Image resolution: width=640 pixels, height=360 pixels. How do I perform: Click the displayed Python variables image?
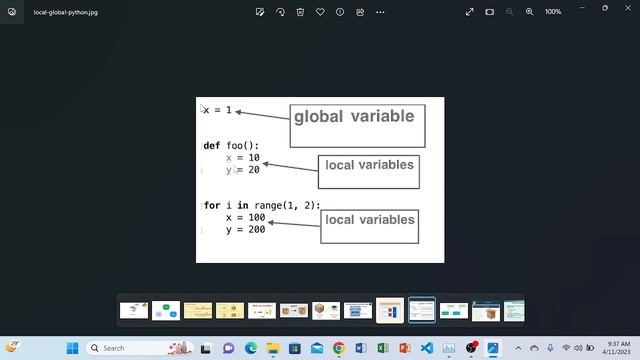(x=320, y=180)
